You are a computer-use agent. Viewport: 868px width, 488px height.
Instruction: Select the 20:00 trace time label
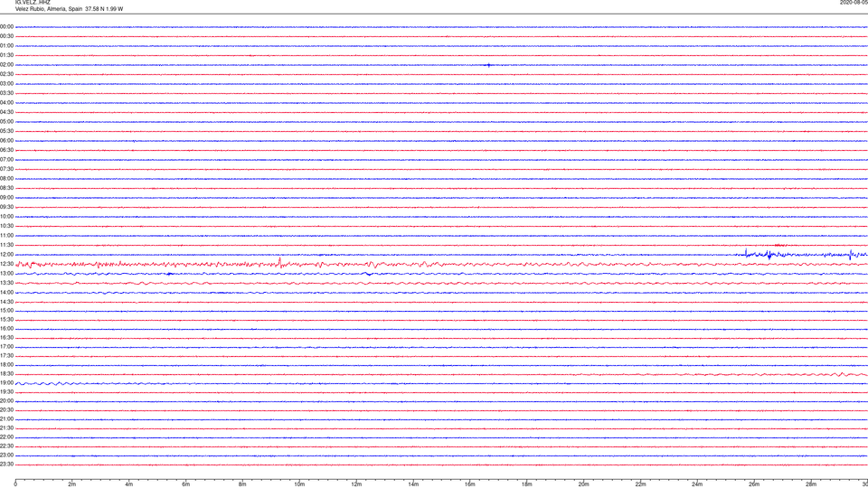[6, 401]
